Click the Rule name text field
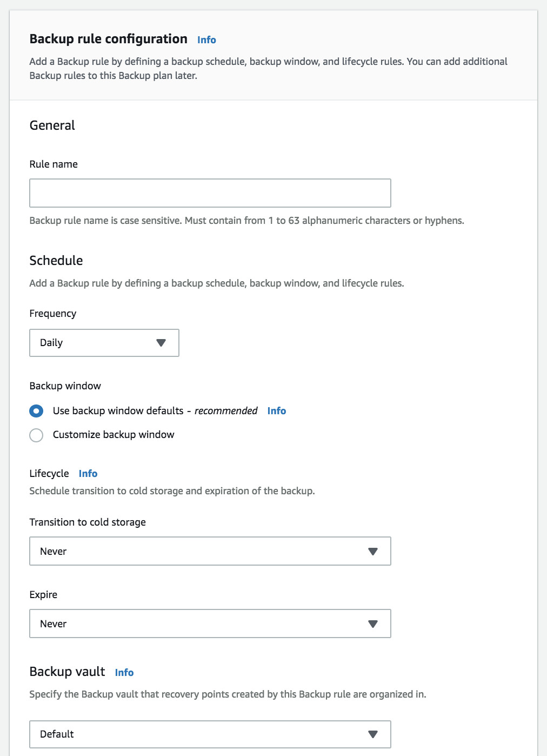547x756 pixels. [x=210, y=193]
